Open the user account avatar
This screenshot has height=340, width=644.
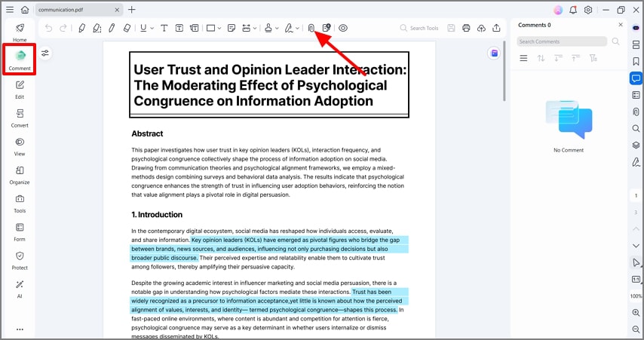(x=558, y=10)
